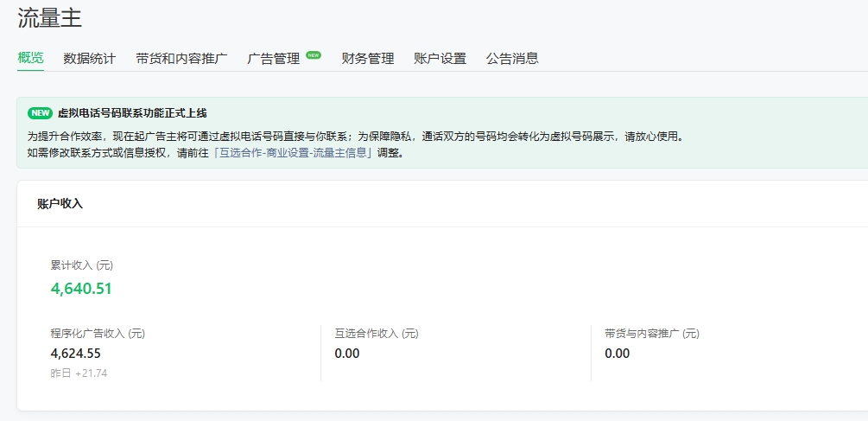The image size is (868, 421).
Task: Click the 0.00 value under 带货与内容推广
Action: point(618,353)
